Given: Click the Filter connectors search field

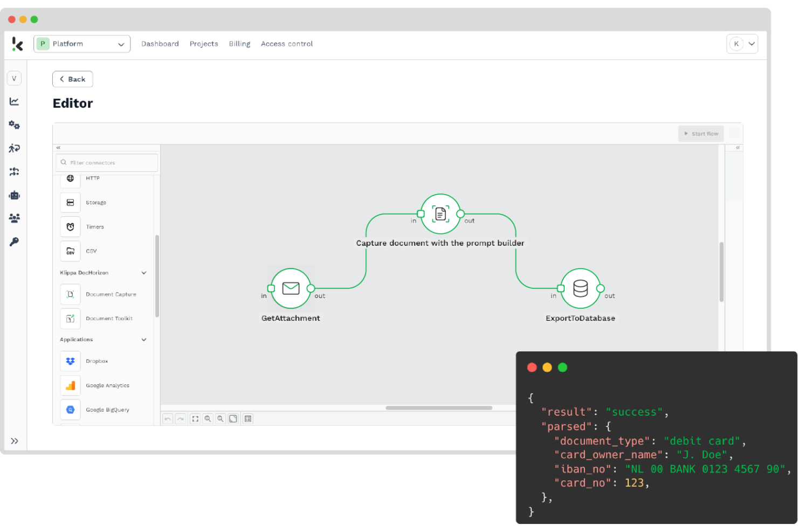Looking at the screenshot, I should click(106, 162).
